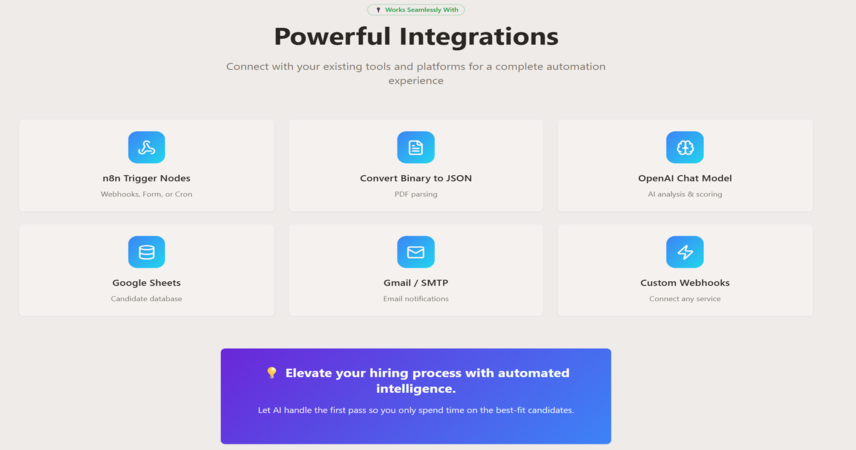Click the Convert Binary to JSON document icon
The image size is (856, 450).
(415, 147)
